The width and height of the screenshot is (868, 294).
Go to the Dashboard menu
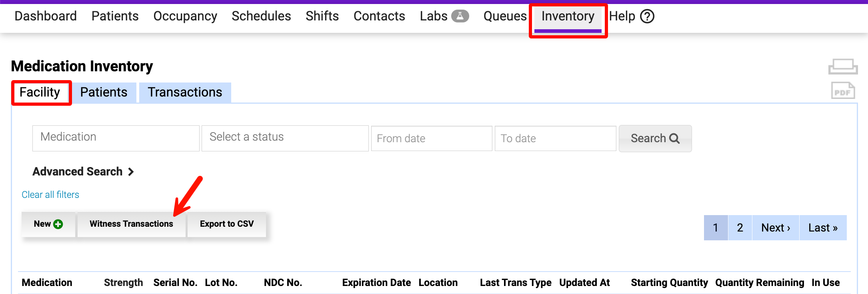pos(46,16)
